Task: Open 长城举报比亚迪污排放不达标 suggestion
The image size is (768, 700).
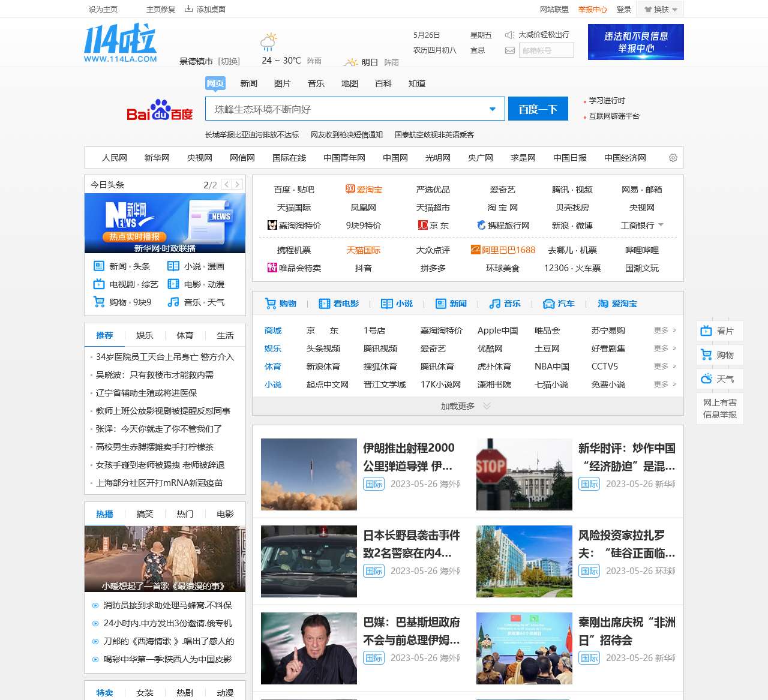Action: click(252, 135)
